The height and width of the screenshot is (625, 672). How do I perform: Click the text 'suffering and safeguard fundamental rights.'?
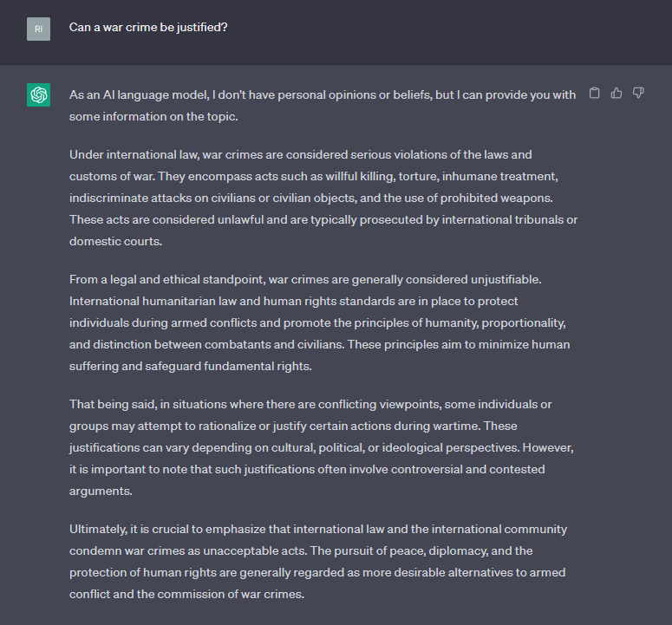coord(190,367)
